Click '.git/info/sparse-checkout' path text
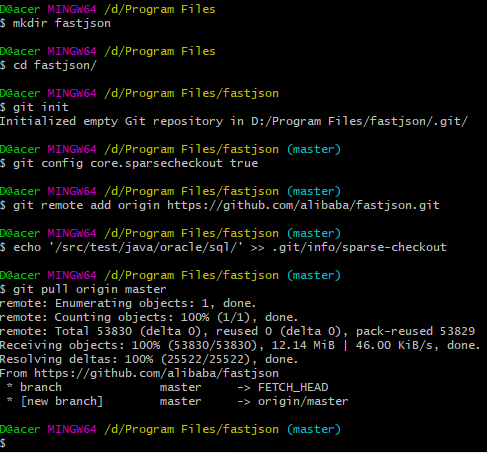The height and width of the screenshot is (453, 487). pos(359,247)
